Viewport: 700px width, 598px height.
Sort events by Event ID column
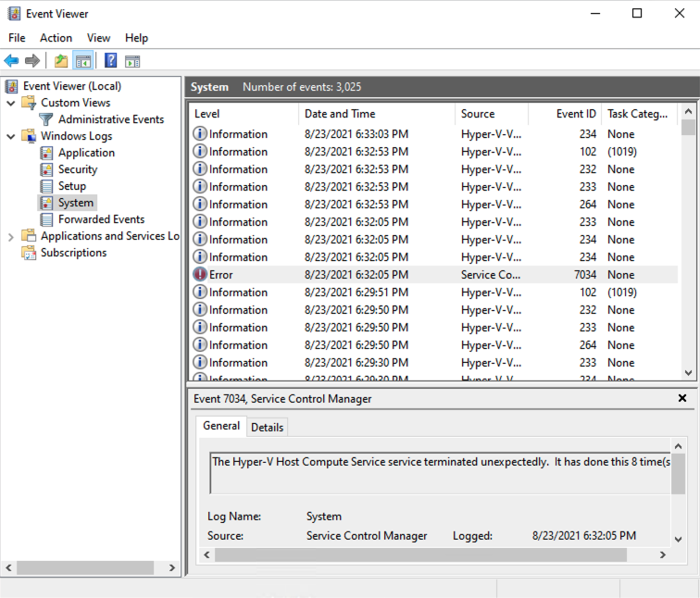(565, 114)
